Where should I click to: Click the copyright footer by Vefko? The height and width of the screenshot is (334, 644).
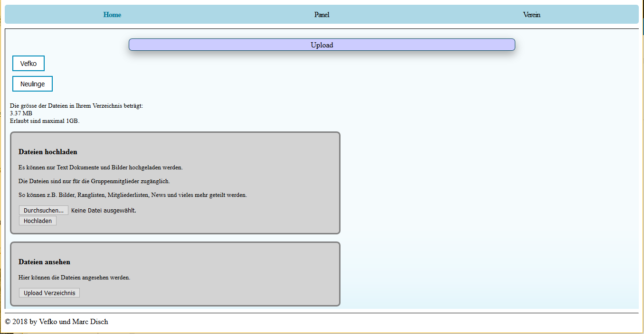coord(57,322)
